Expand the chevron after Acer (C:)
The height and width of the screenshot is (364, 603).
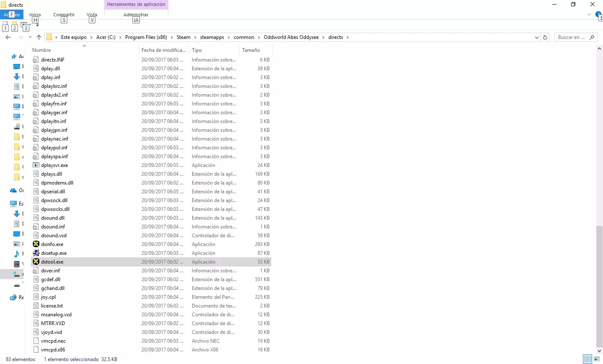coord(120,37)
